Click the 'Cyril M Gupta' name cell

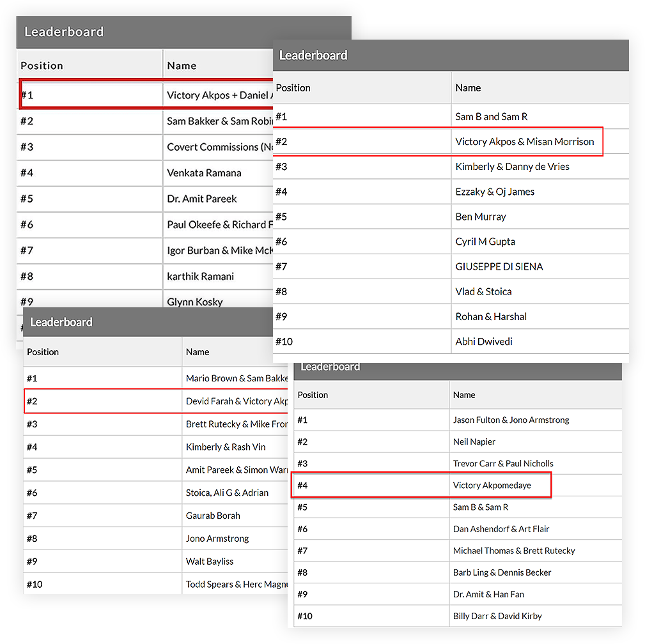click(x=540, y=241)
